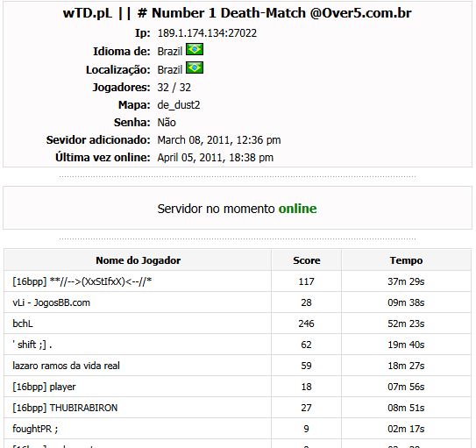Click the Score column header
The width and height of the screenshot is (476, 448).
tap(306, 260)
